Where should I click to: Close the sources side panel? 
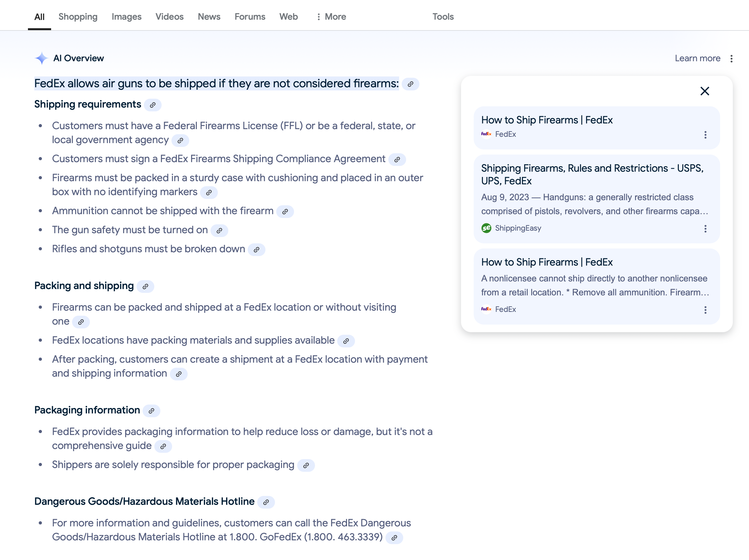coord(705,91)
